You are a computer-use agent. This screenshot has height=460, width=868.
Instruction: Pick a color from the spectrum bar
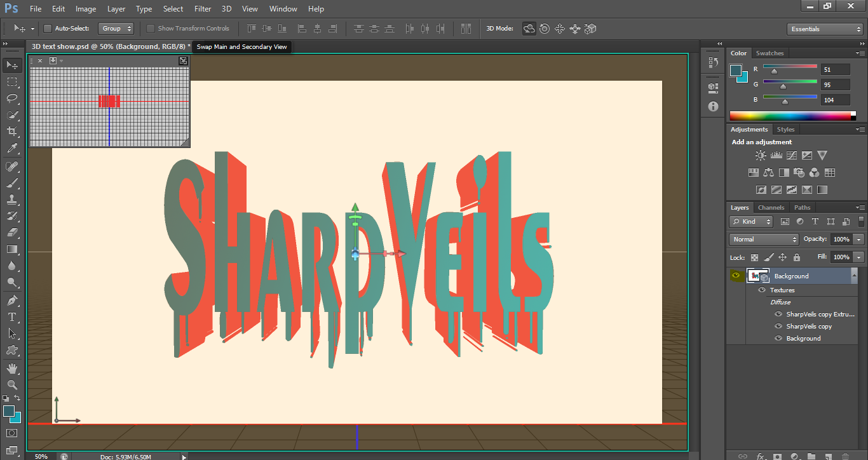click(790, 116)
